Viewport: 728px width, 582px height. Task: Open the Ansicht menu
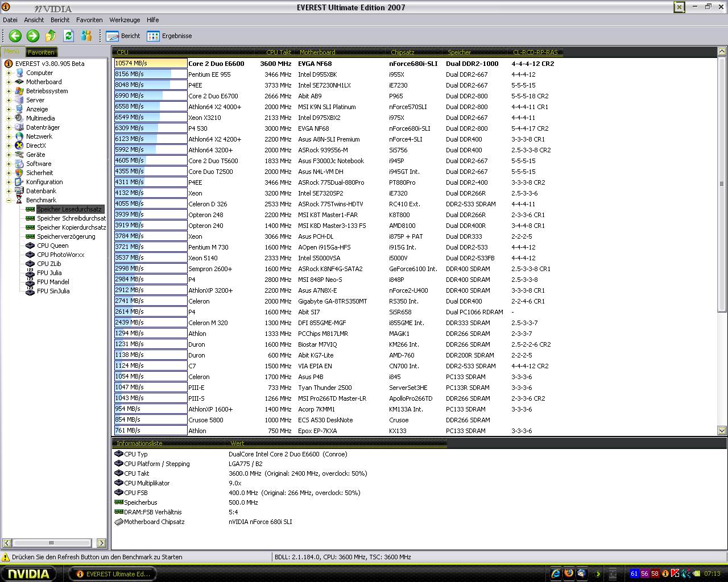(x=34, y=20)
